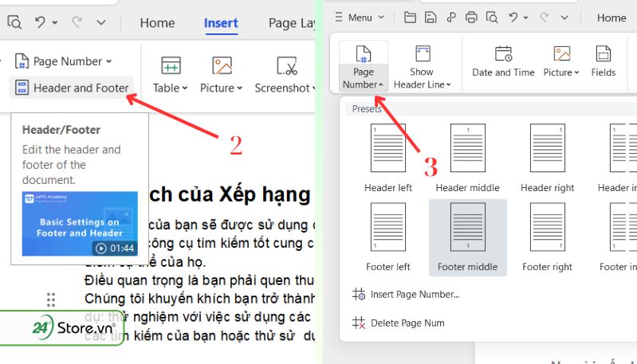Open Insert tab in left window
The height and width of the screenshot is (364, 637).
221,23
